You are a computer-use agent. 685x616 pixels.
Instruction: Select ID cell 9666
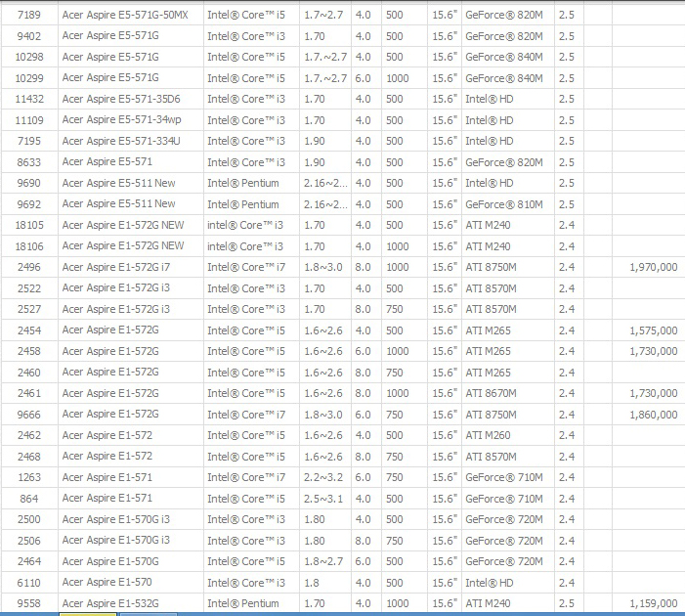[29, 414]
